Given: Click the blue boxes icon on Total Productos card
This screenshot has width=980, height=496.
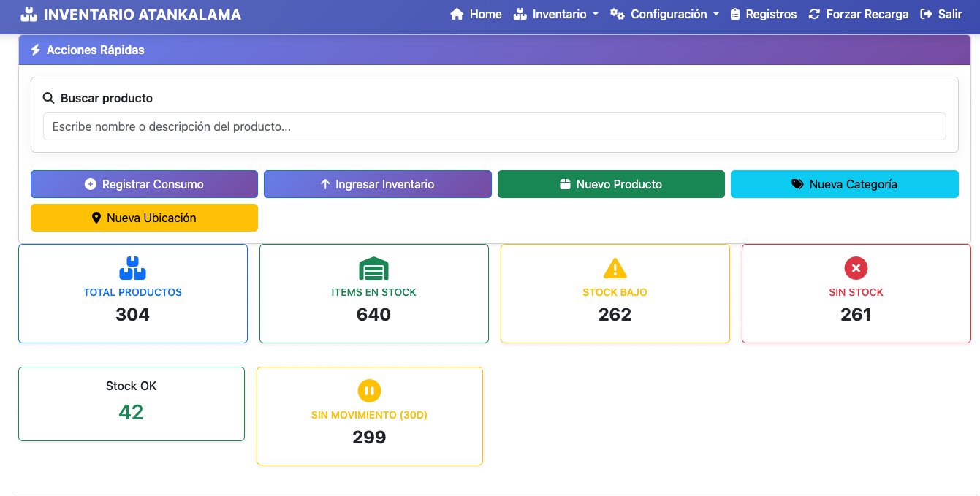Looking at the screenshot, I should pyautogui.click(x=132, y=268).
